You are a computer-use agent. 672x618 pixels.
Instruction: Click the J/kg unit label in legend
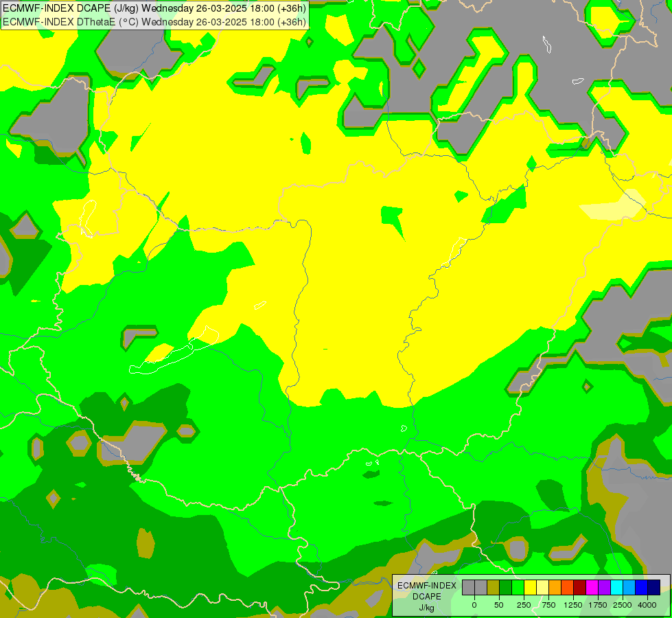[427, 608]
